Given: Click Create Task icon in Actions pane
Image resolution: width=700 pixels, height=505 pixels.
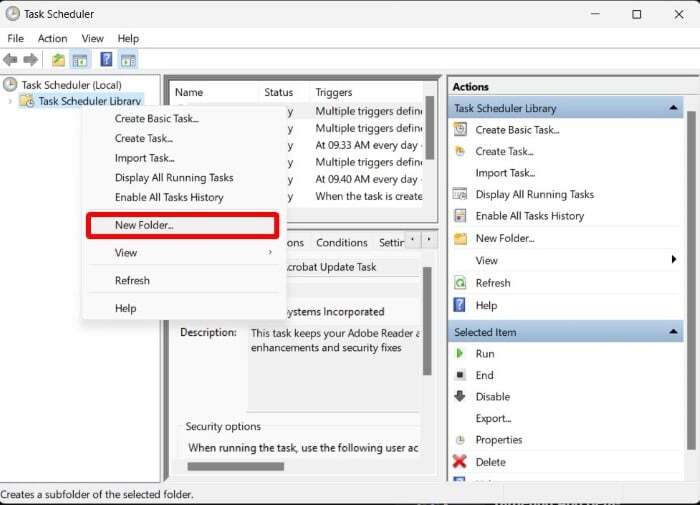Looking at the screenshot, I should tap(460, 151).
